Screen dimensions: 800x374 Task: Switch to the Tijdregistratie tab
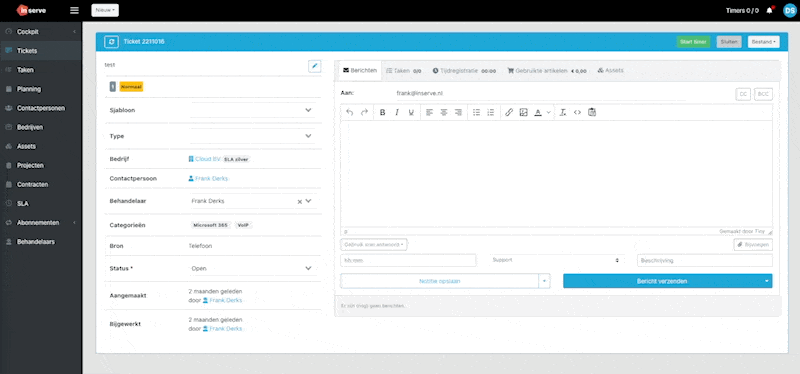pyautogui.click(x=464, y=71)
